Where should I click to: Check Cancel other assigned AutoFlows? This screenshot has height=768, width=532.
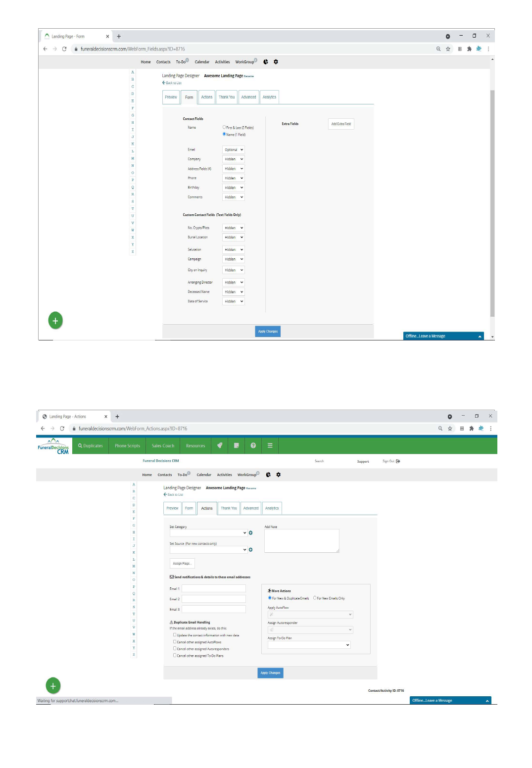tap(175, 642)
